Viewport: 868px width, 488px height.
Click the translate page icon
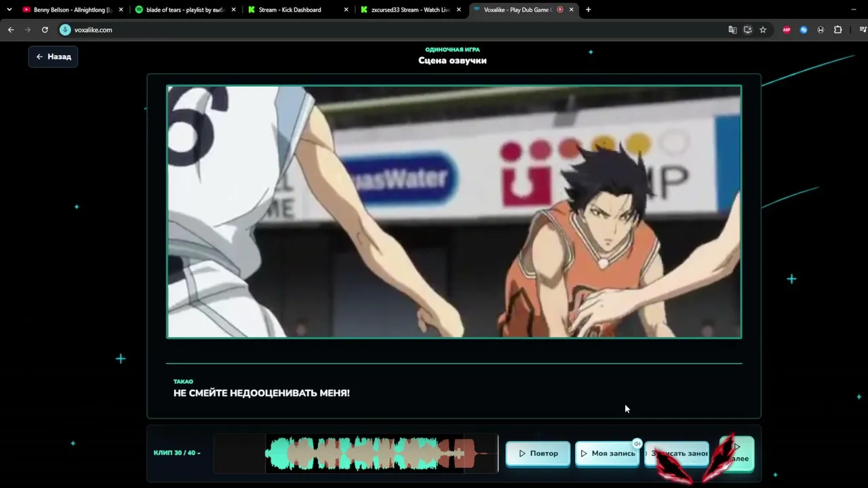pos(732,30)
